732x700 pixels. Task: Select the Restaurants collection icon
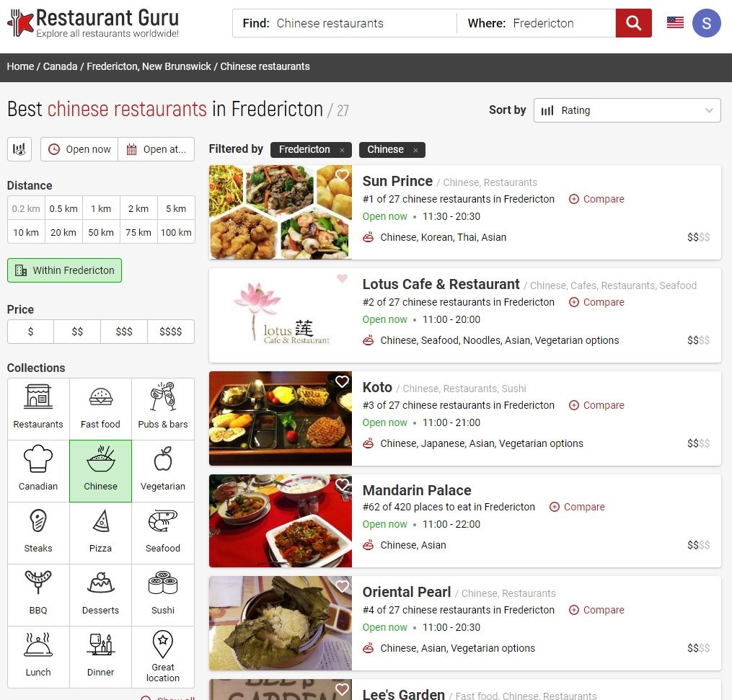38,409
